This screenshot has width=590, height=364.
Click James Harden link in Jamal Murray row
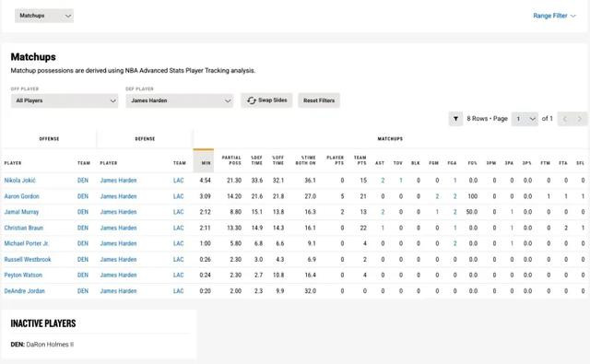118,212
